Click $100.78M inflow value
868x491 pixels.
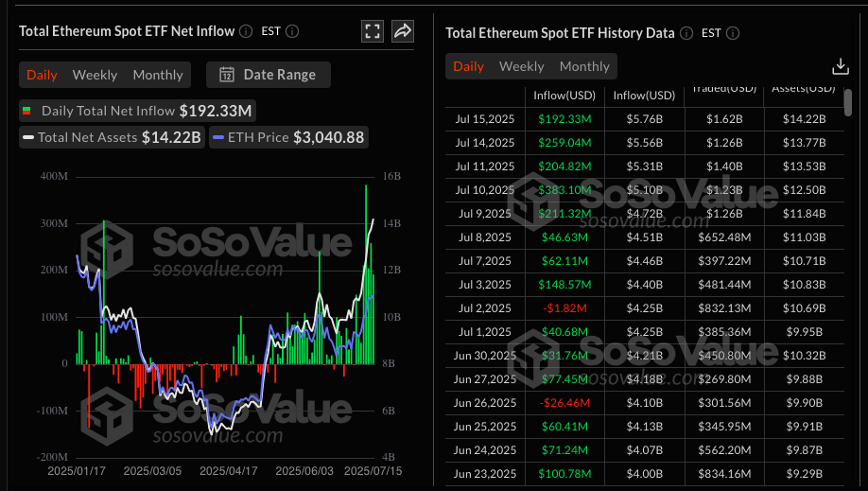[x=564, y=474]
